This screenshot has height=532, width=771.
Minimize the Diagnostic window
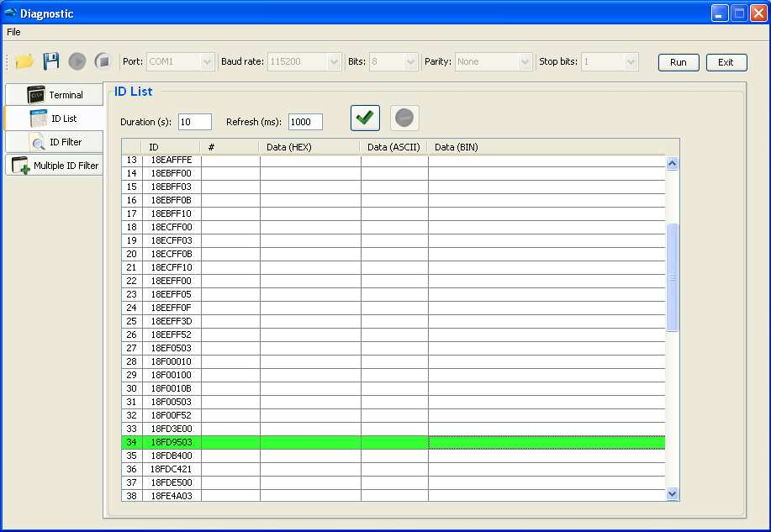click(x=720, y=13)
